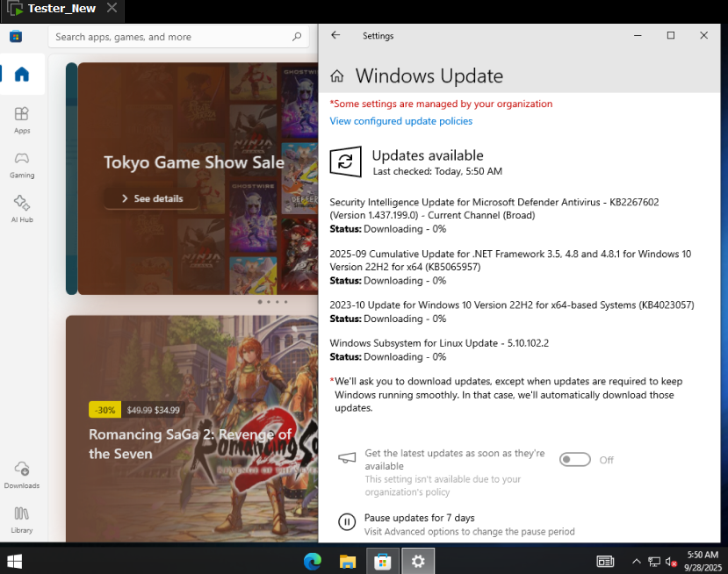Click .NET Framework Cumulative Update KB5065957 entry
728x574 pixels.
click(x=510, y=267)
